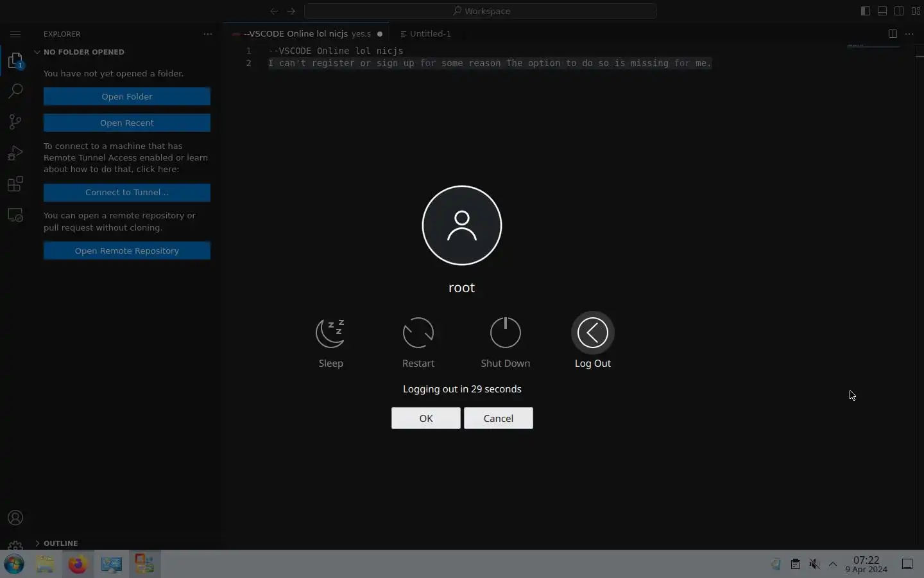Viewport: 924px width, 578px height.
Task: Open the fourth taskbar app with colored tiles
Action: [144, 564]
